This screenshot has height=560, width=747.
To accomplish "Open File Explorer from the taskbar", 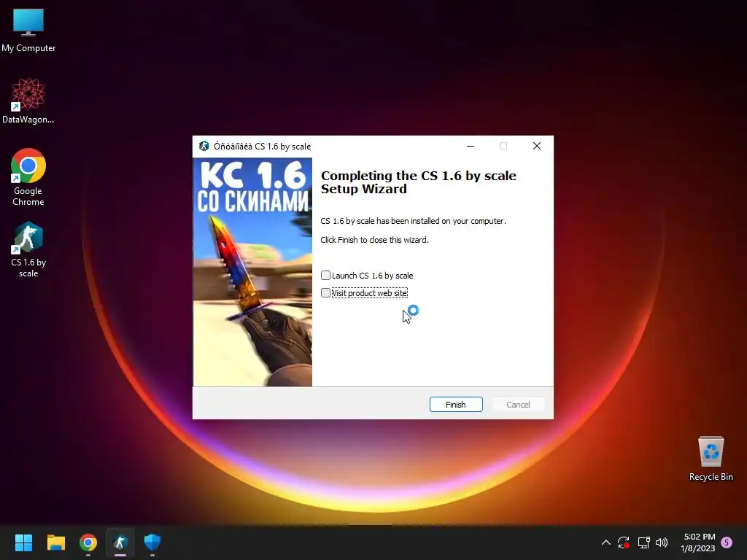I will point(55,542).
